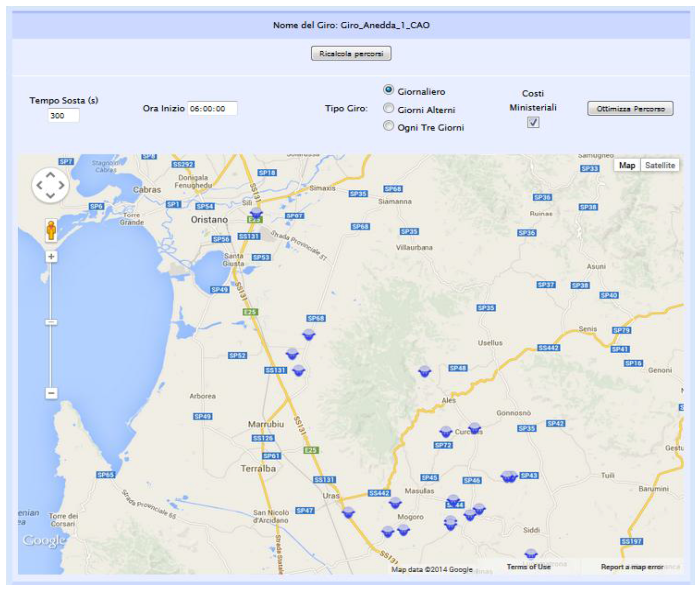Image resolution: width=700 pixels, height=591 pixels.
Task: Click the map zoom out minus button
Action: pos(51,393)
